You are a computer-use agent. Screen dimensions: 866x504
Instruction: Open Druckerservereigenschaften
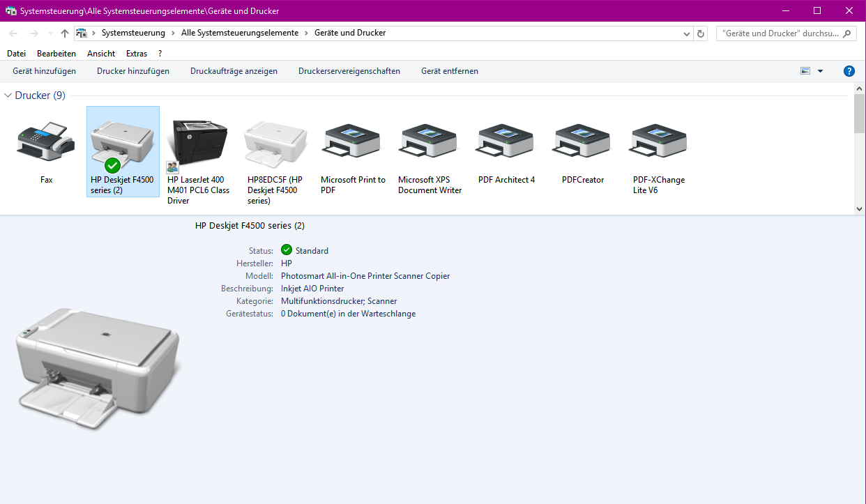349,71
